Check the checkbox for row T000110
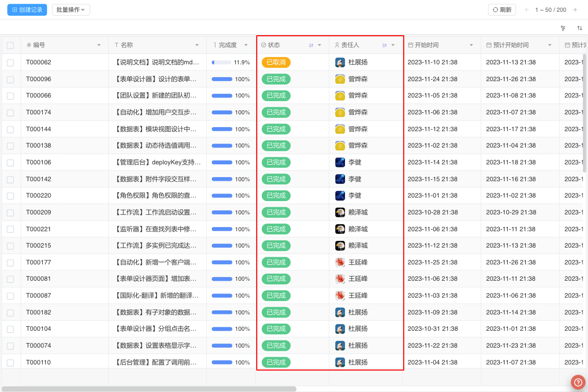Image resolution: width=588 pixels, height=392 pixels. [x=10, y=362]
